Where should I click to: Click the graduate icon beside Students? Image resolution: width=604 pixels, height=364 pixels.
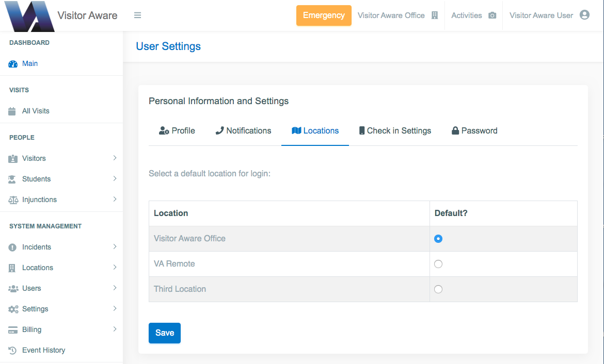(x=12, y=179)
